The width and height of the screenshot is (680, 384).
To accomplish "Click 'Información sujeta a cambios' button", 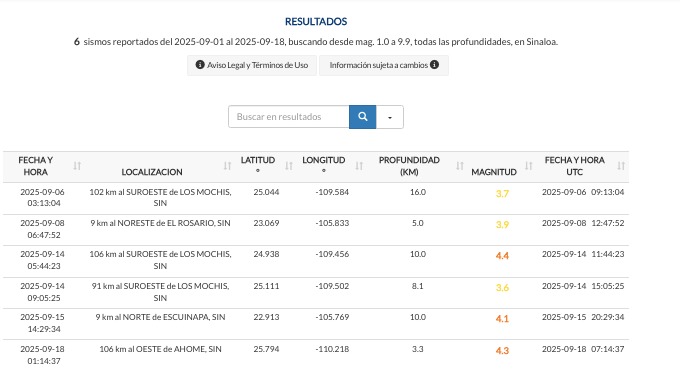I will pos(384,65).
